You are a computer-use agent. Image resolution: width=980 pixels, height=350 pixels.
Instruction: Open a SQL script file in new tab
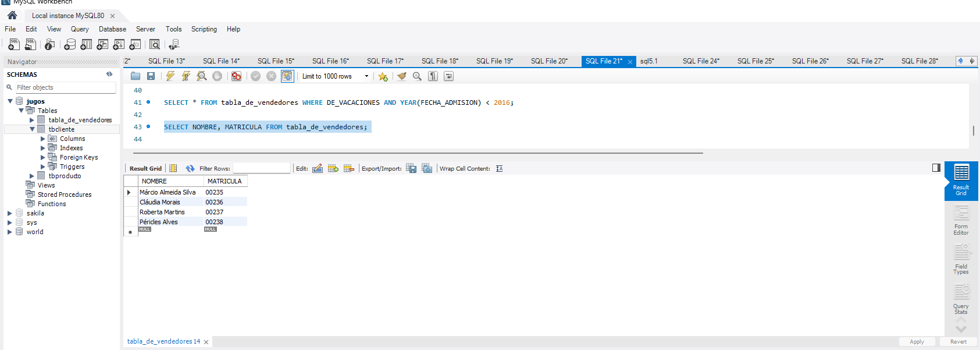[30, 44]
